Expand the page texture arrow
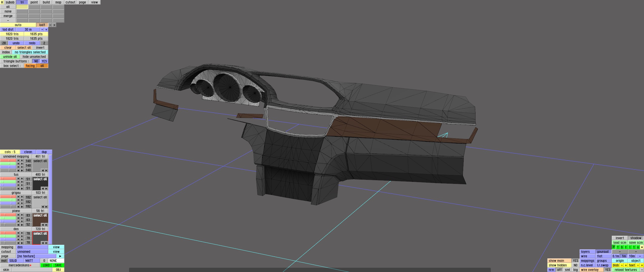The height and width of the screenshot is (272, 644). (60, 256)
